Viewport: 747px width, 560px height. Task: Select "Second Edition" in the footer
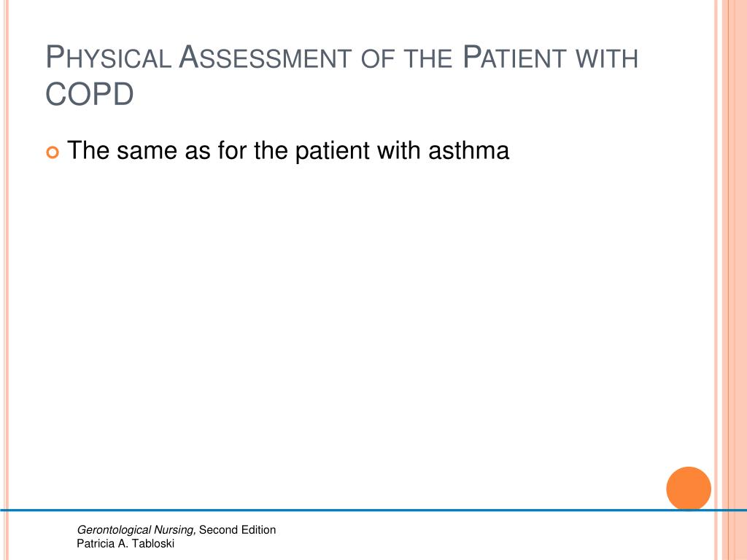click(x=237, y=529)
